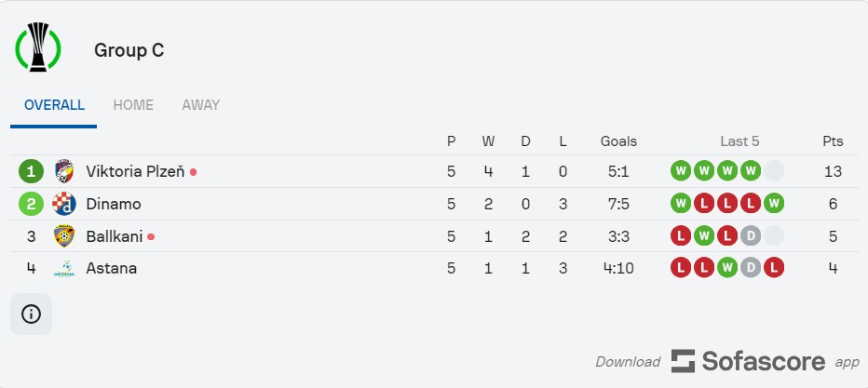Click Astana club crest

(x=64, y=269)
